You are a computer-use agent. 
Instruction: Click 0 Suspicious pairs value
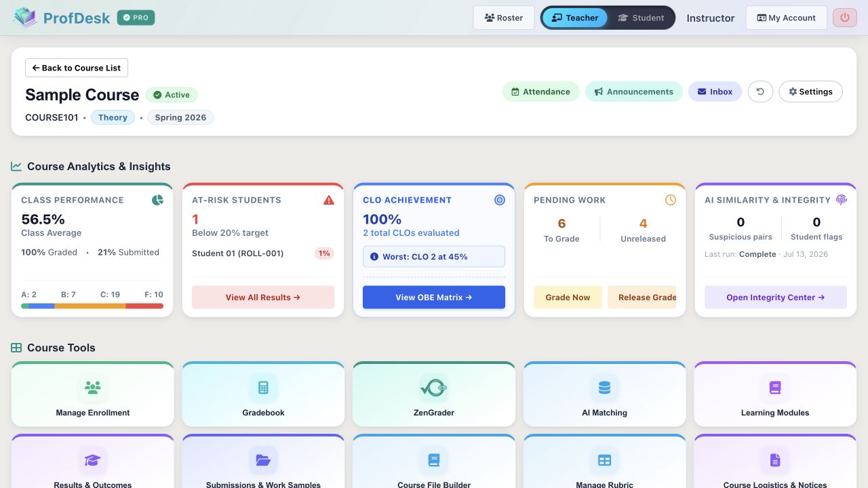pyautogui.click(x=741, y=222)
